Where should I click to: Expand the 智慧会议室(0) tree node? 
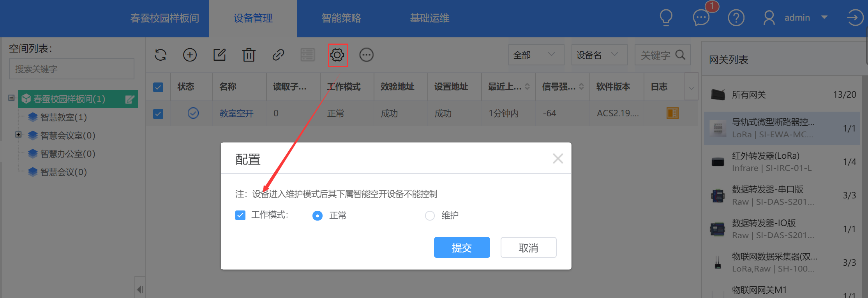click(18, 135)
